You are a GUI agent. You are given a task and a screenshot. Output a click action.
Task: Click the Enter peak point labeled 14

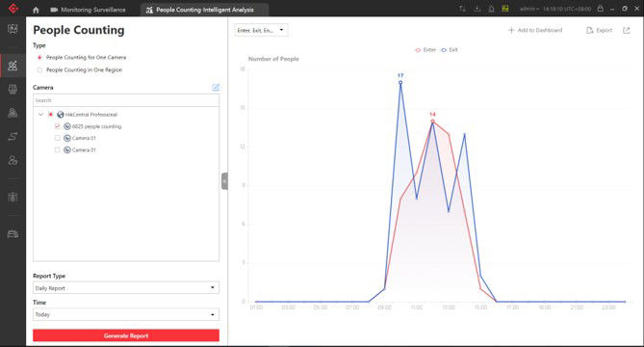[432, 121]
